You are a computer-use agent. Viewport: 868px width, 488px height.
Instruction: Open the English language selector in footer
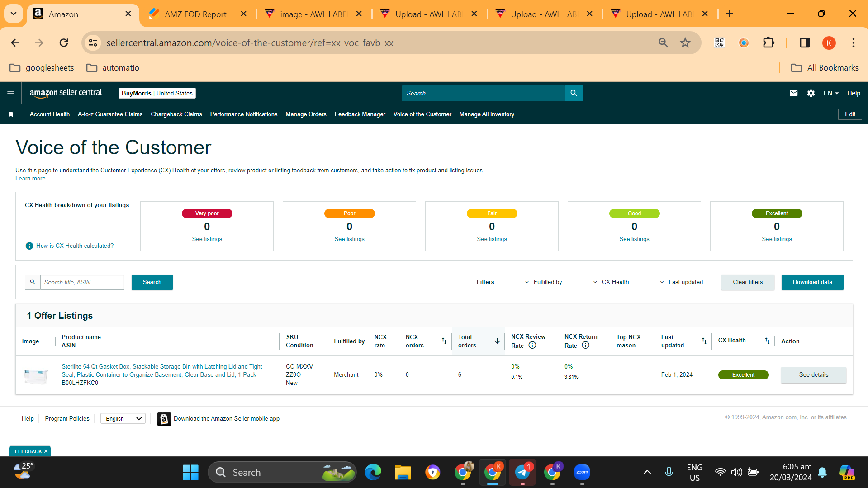(123, 419)
